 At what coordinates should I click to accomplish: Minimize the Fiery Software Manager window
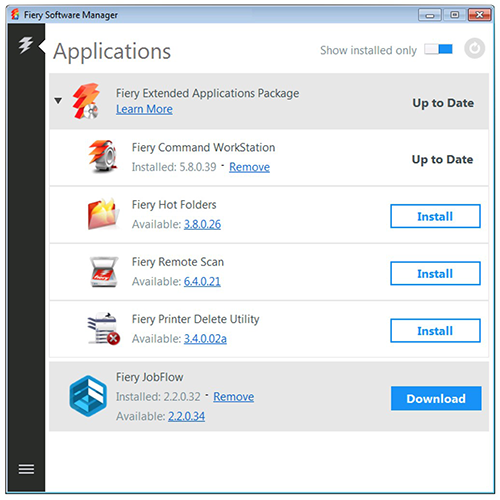click(x=430, y=15)
